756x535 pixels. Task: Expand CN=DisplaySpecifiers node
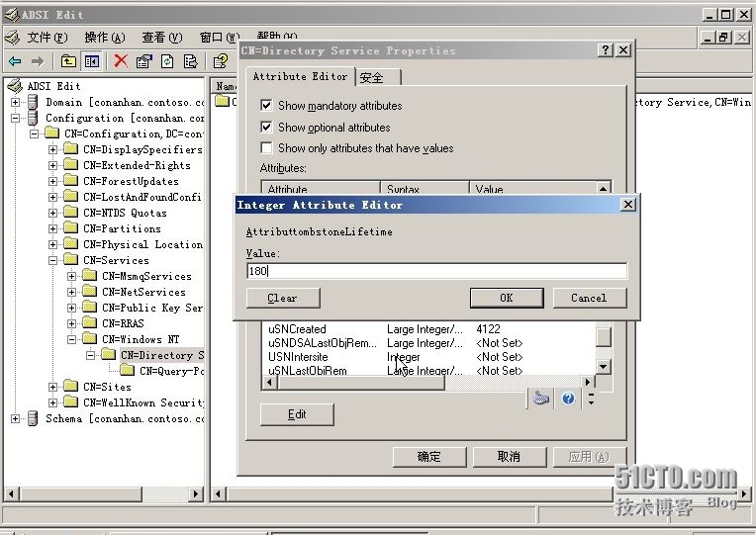click(x=53, y=150)
